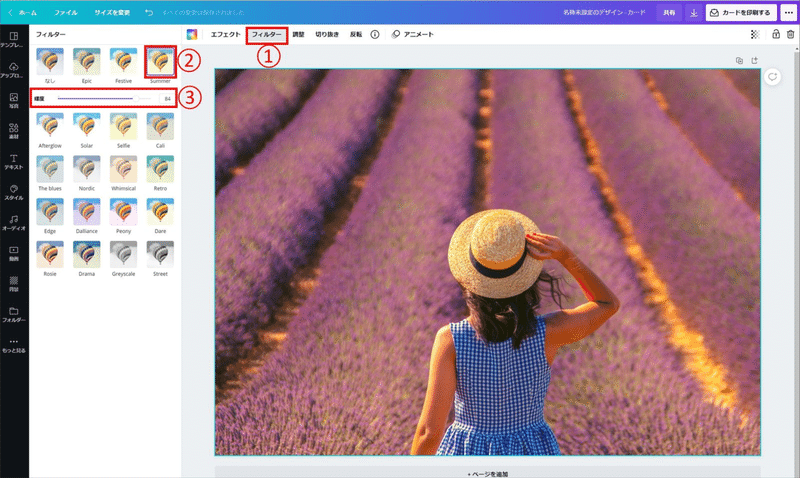Click the 共有 (Share) button
Viewport: 800px width, 478px height.
coord(669,13)
